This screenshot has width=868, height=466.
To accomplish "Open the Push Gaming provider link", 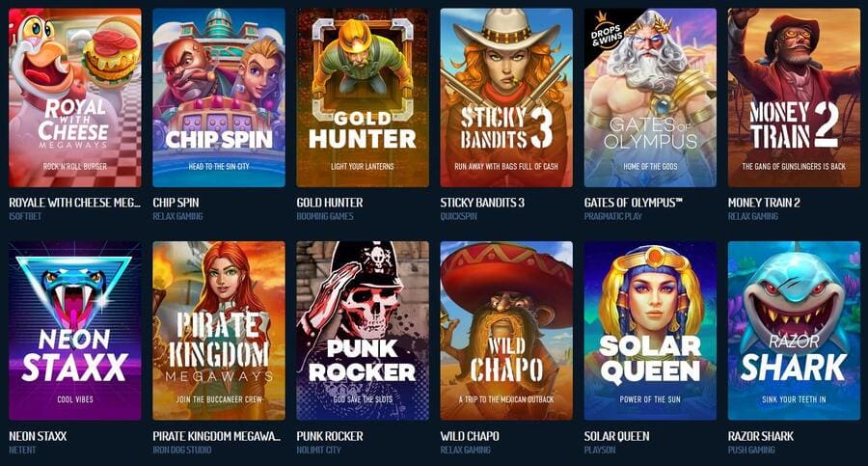I will tap(751, 450).
